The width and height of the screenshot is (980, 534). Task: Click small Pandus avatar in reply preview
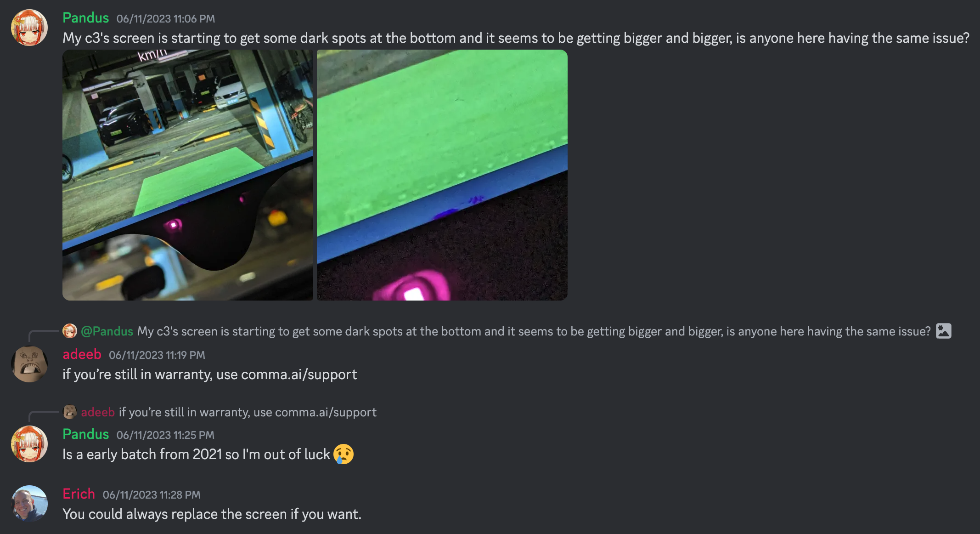click(x=70, y=331)
